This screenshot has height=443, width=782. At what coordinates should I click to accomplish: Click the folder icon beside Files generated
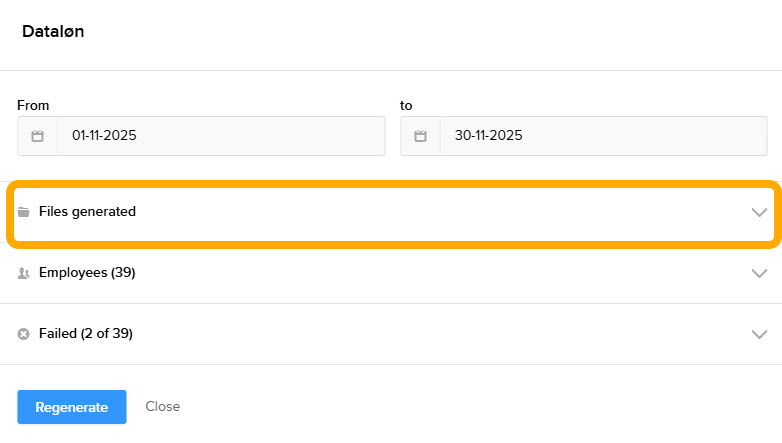tap(24, 212)
